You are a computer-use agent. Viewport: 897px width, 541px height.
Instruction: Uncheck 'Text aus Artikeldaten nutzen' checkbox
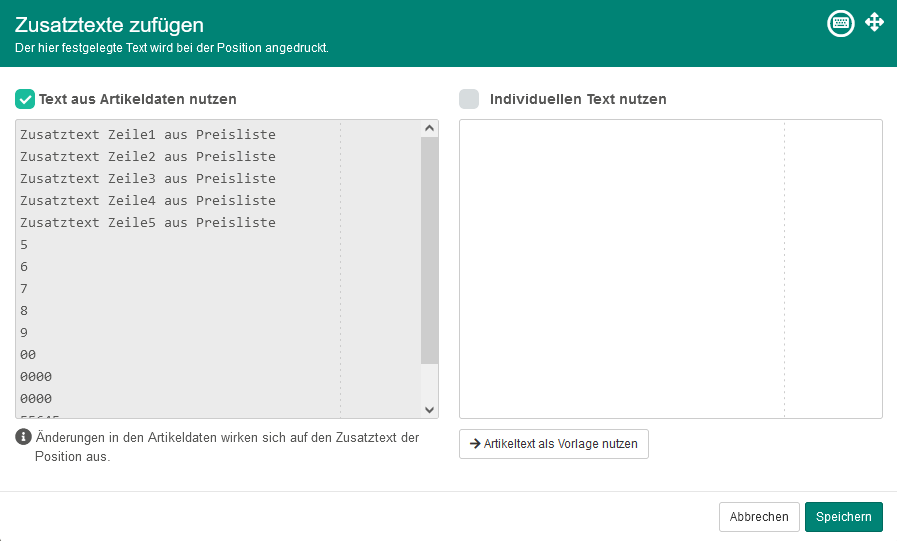[25, 99]
